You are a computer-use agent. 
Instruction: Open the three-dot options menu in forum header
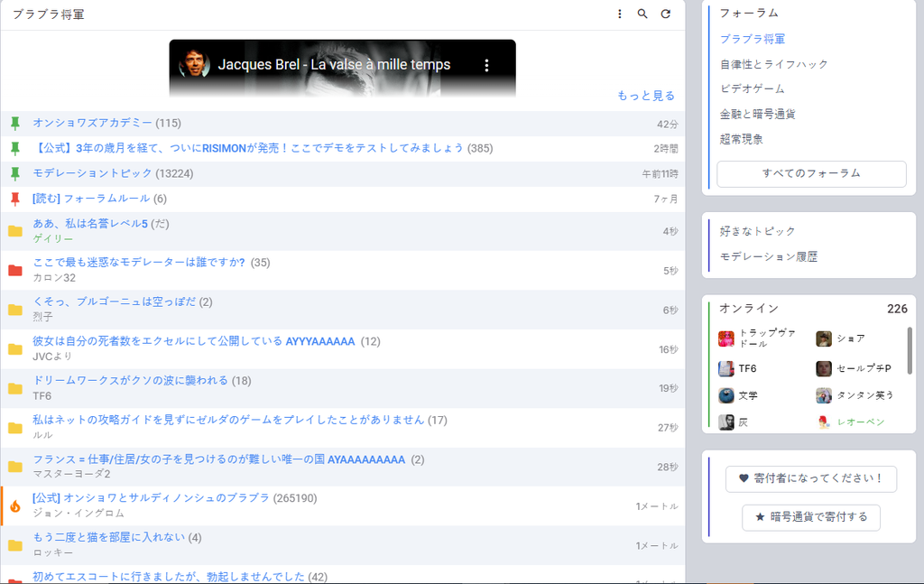coord(619,14)
